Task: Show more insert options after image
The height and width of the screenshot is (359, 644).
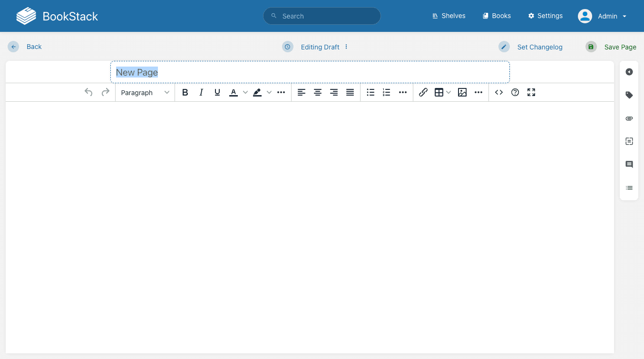Action: tap(478, 92)
